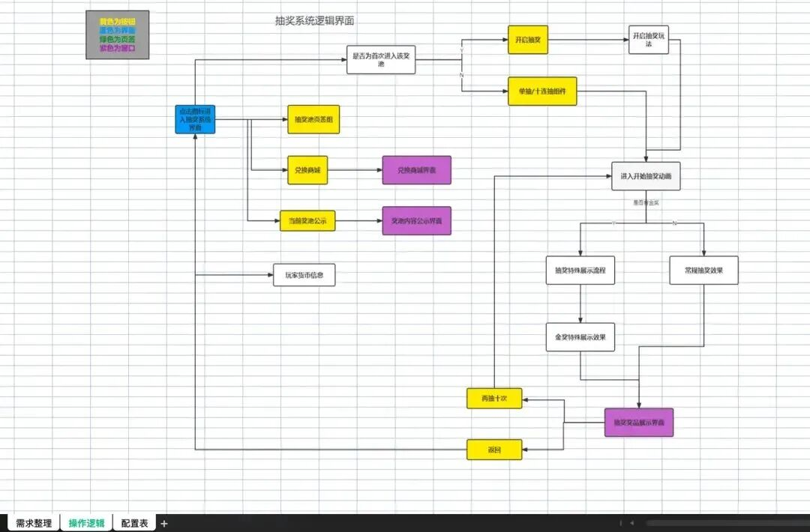This screenshot has width=810, height=532.
Task: Click the 当前奖池公示 yellow shape
Action: (x=307, y=220)
